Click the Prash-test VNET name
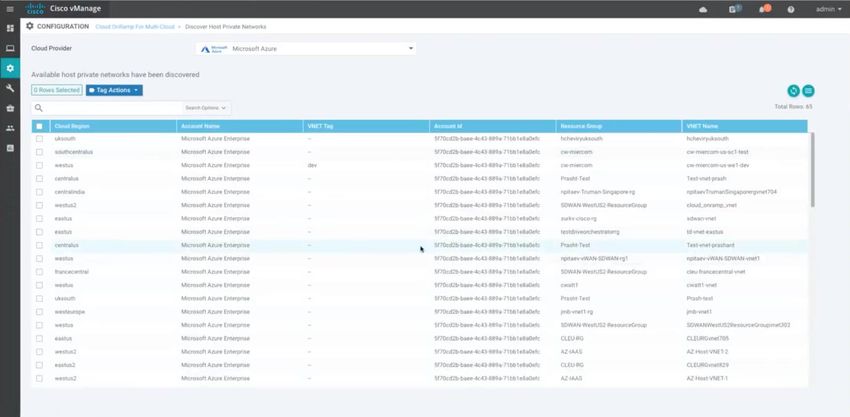Image resolution: width=850 pixels, height=417 pixels. click(699, 299)
